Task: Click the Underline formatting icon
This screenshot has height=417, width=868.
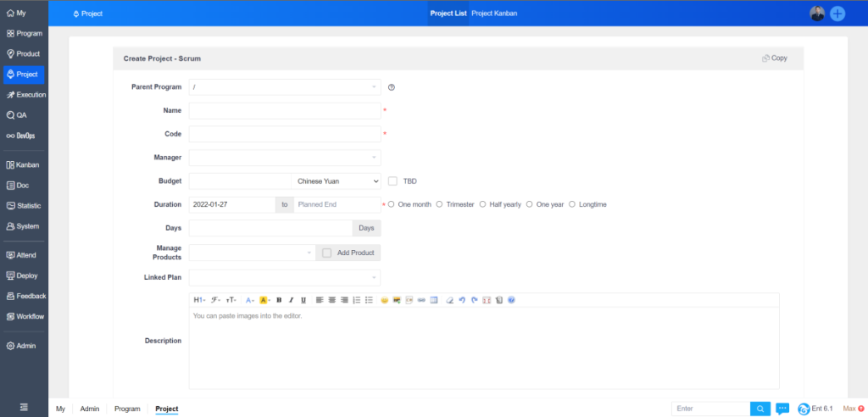Action: pyautogui.click(x=303, y=300)
